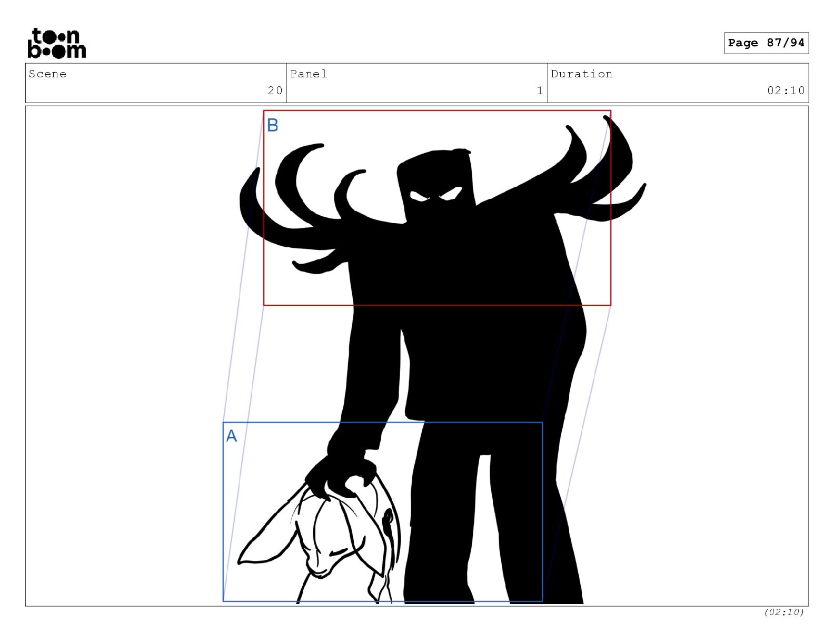Click the monster's right white eye
834x644 pixels.
(452, 195)
